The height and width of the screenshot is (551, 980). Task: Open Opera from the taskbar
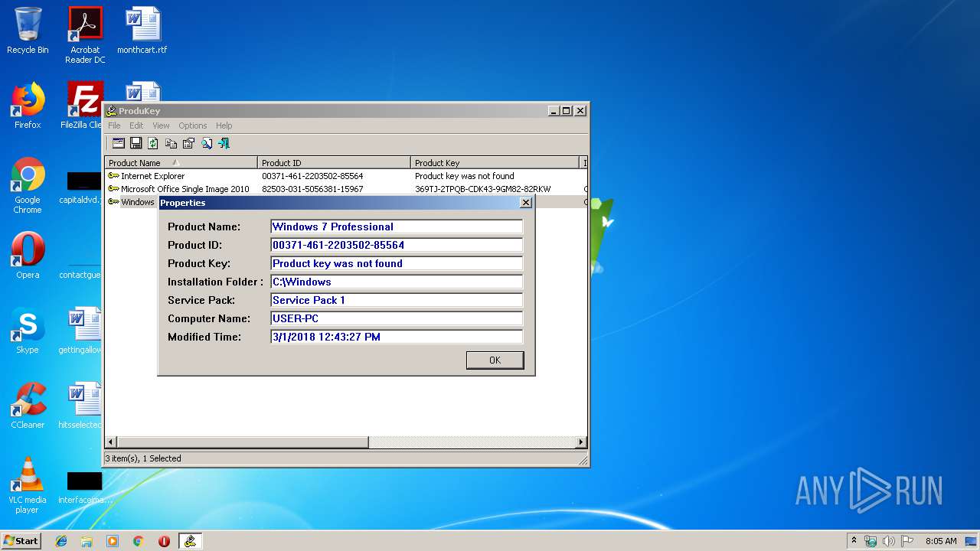point(164,541)
